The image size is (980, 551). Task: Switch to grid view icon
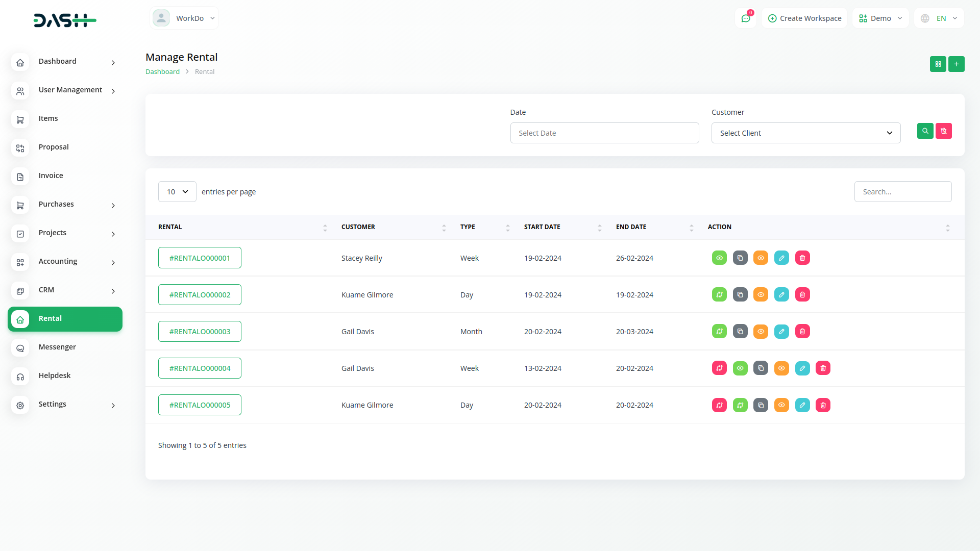pyautogui.click(x=938, y=64)
